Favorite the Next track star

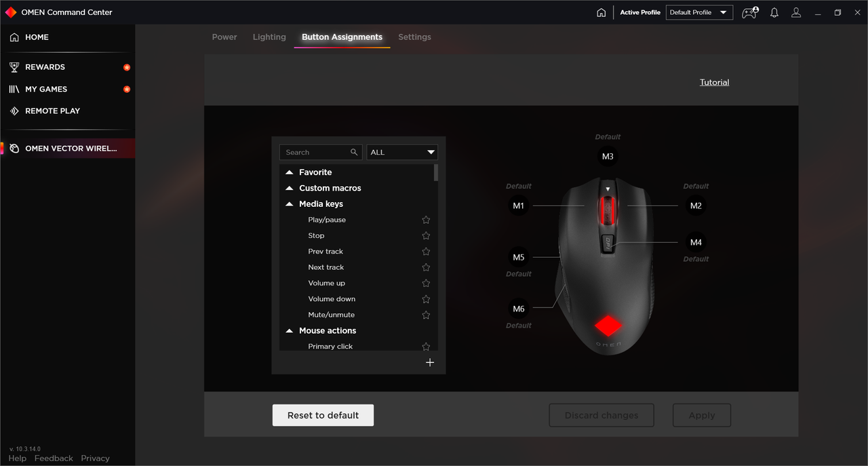(426, 267)
